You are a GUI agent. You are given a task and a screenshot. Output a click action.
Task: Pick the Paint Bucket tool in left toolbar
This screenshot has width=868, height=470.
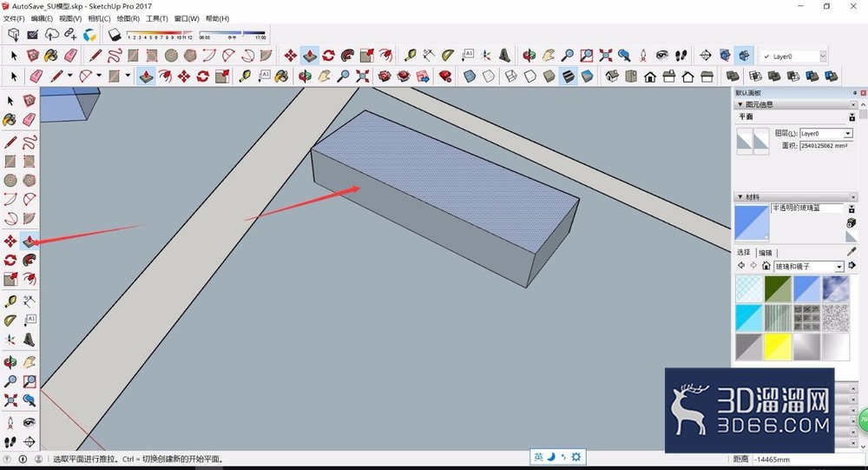10,119
